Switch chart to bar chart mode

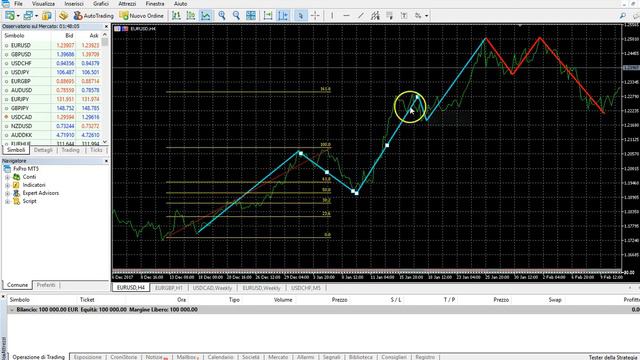[x=176, y=16]
